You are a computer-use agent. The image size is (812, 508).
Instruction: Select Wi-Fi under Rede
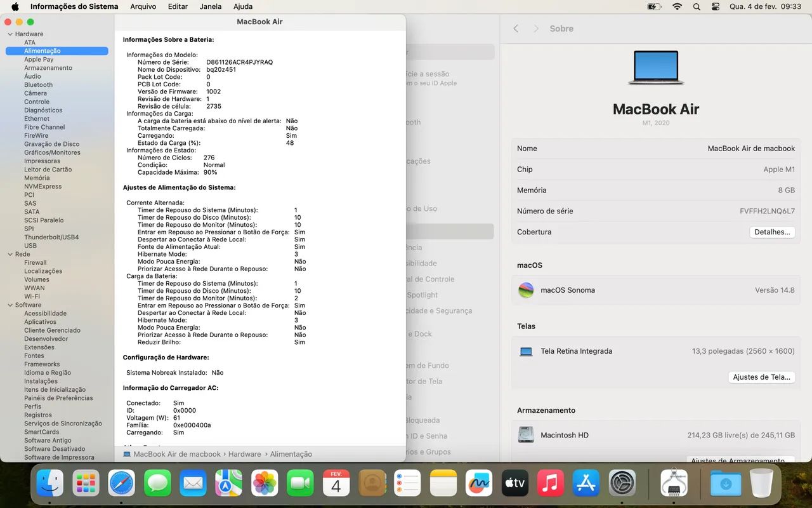pos(32,297)
